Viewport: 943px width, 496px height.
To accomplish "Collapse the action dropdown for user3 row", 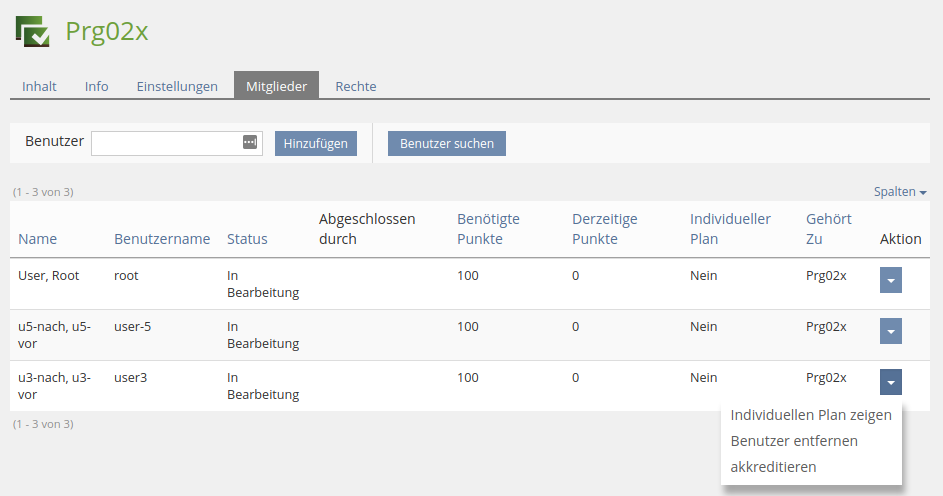I will 890,382.
